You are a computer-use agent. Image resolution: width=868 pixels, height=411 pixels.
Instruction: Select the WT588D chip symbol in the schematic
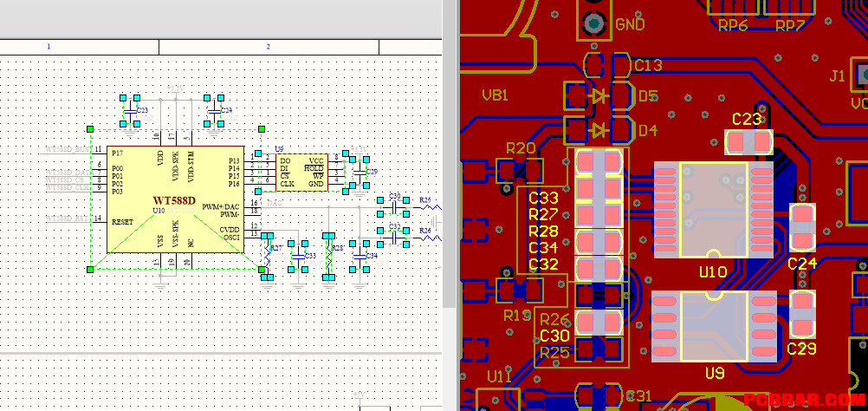pyautogui.click(x=176, y=199)
